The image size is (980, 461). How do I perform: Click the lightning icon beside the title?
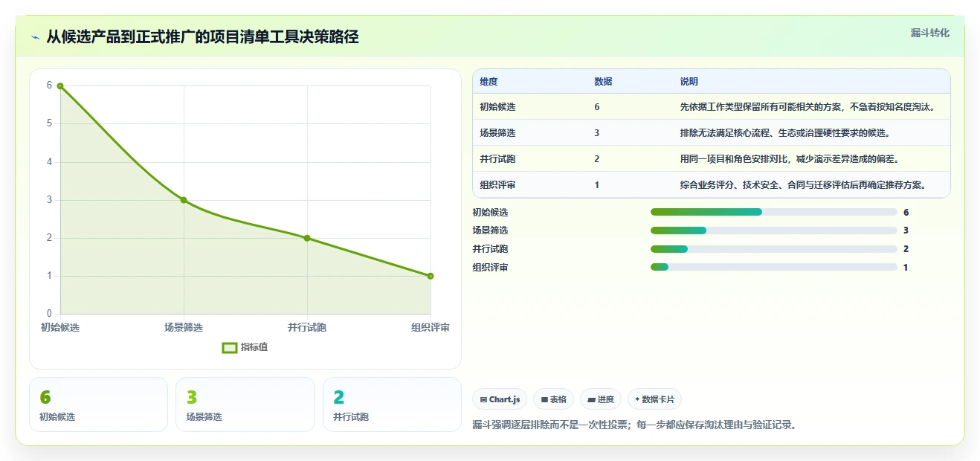pyautogui.click(x=35, y=36)
